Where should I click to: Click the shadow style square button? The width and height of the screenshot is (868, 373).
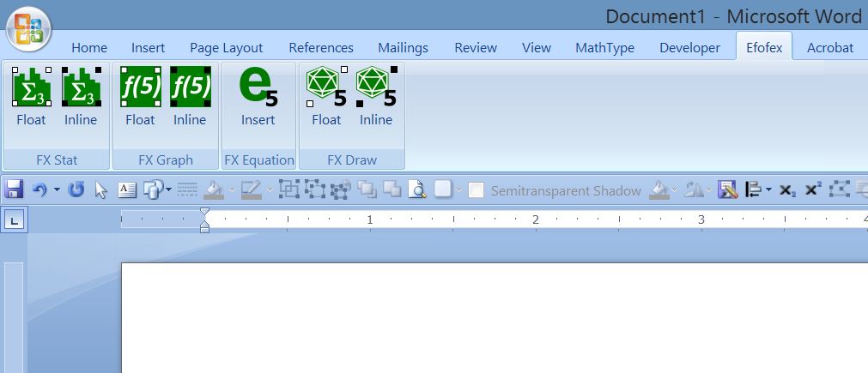coord(443,190)
